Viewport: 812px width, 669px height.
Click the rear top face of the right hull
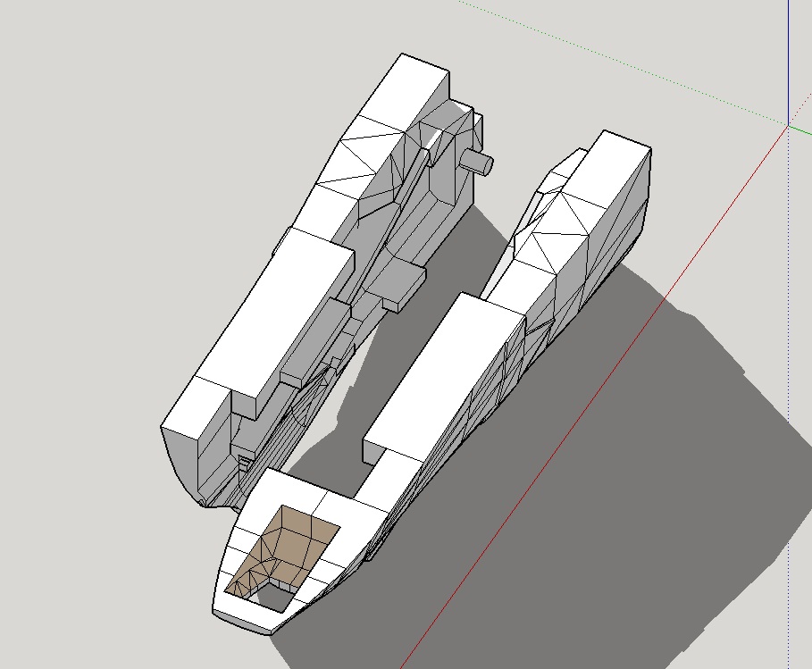[x=607, y=165]
